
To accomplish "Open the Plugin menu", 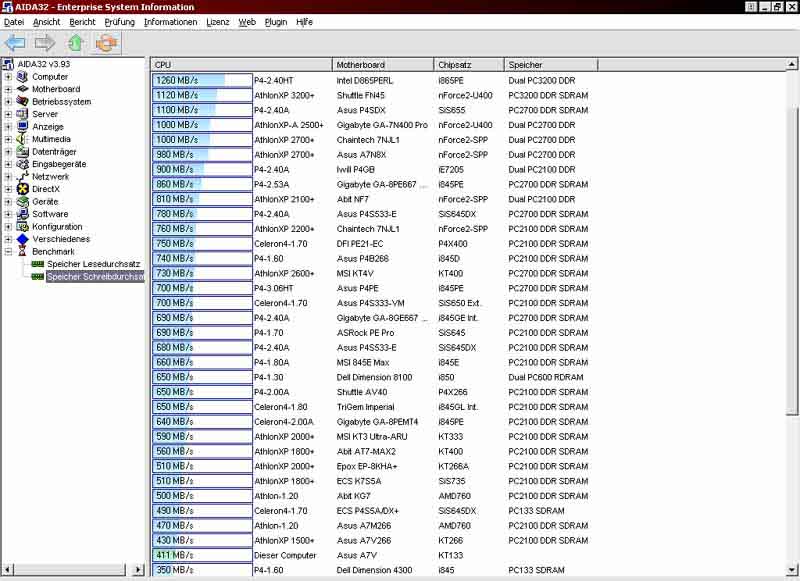I will point(276,22).
